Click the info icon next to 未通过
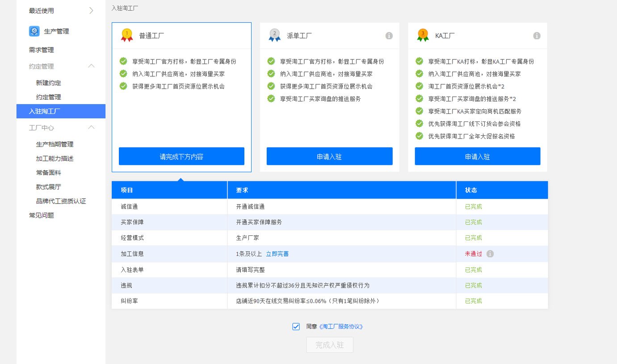 click(x=490, y=254)
